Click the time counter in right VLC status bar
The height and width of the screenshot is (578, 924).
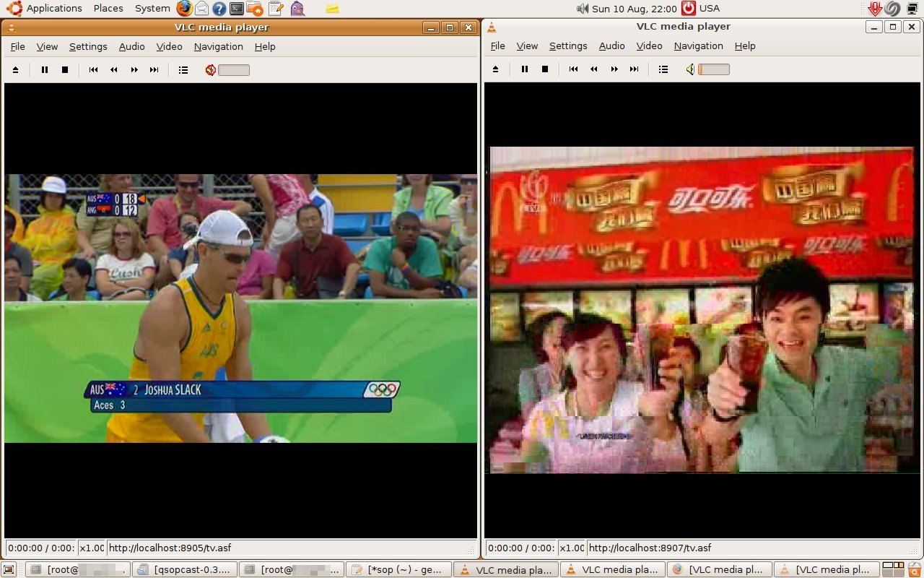click(x=520, y=548)
